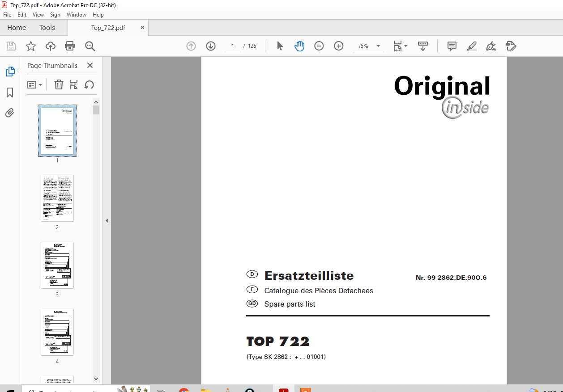Select page 2 thumbnail

click(57, 198)
